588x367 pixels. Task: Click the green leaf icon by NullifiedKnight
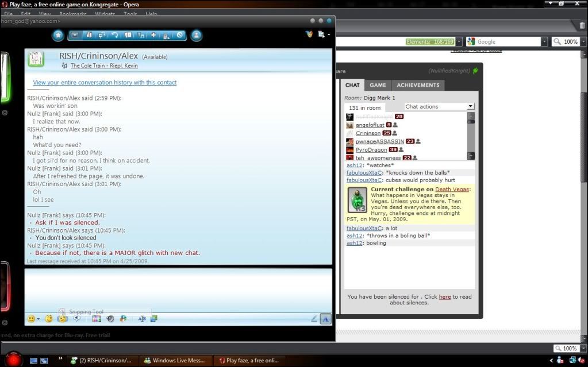(475, 71)
